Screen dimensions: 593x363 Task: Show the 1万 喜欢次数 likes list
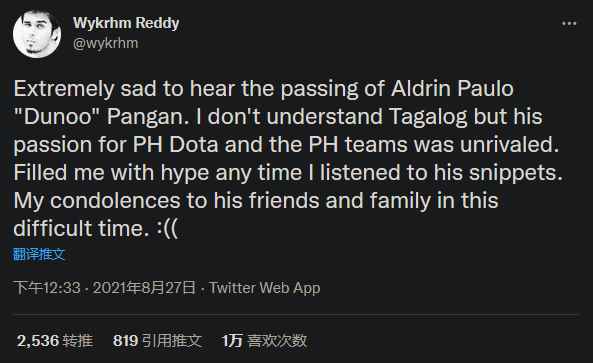(x=264, y=341)
